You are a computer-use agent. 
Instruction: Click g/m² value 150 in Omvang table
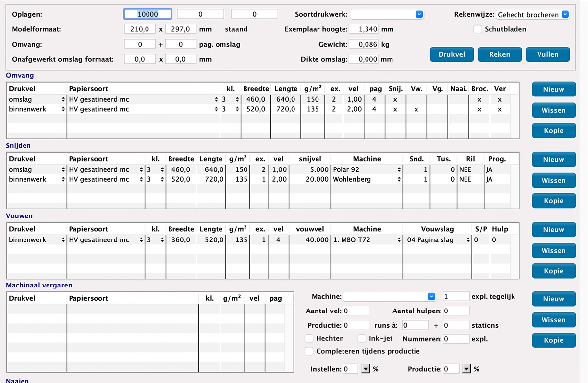click(312, 99)
